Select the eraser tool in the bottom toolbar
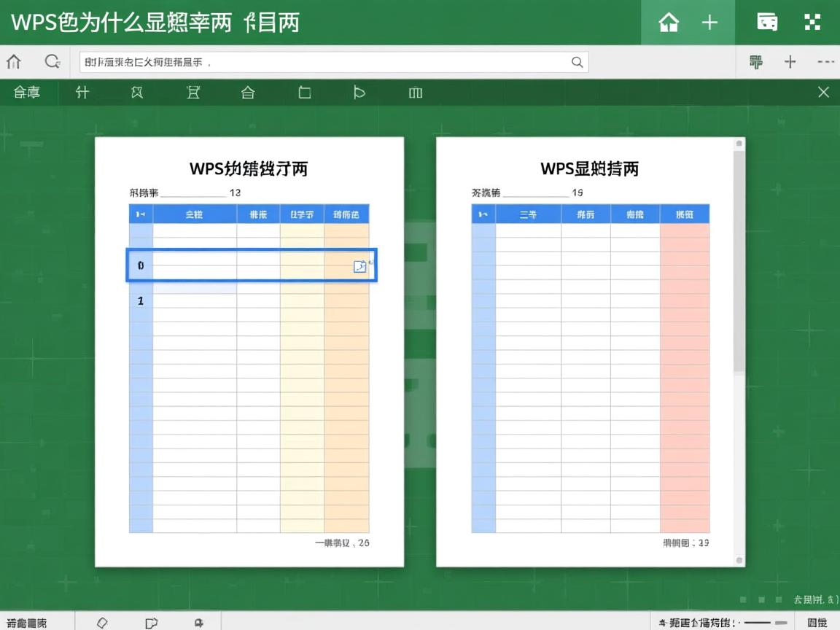Screen dimensions: 840x630 click(x=102, y=622)
